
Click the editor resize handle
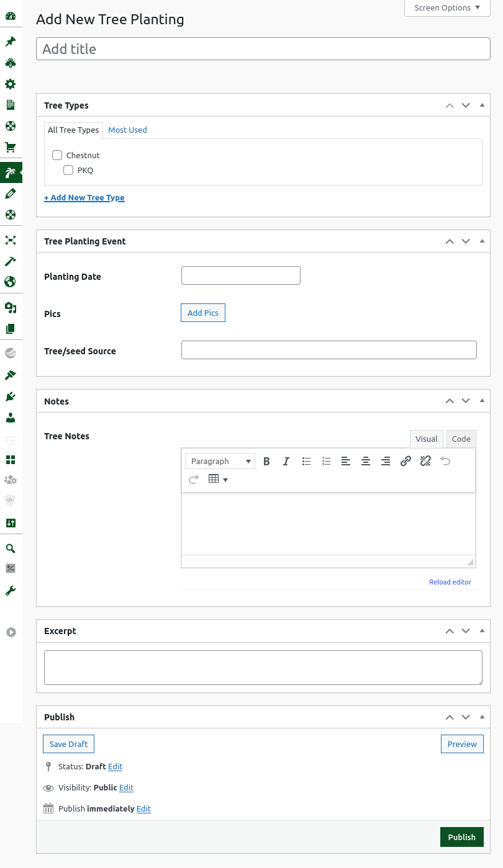pyautogui.click(x=471, y=563)
